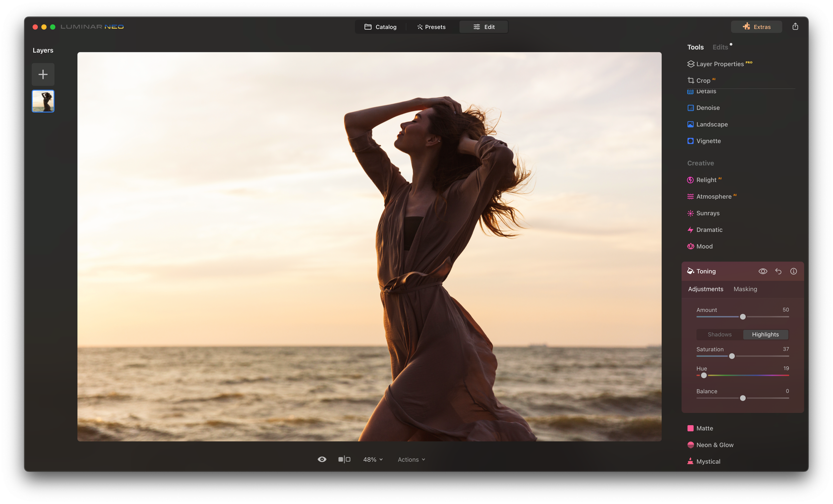The width and height of the screenshot is (833, 504).
Task: Select the Atmosphere AI tool
Action: pyautogui.click(x=714, y=196)
